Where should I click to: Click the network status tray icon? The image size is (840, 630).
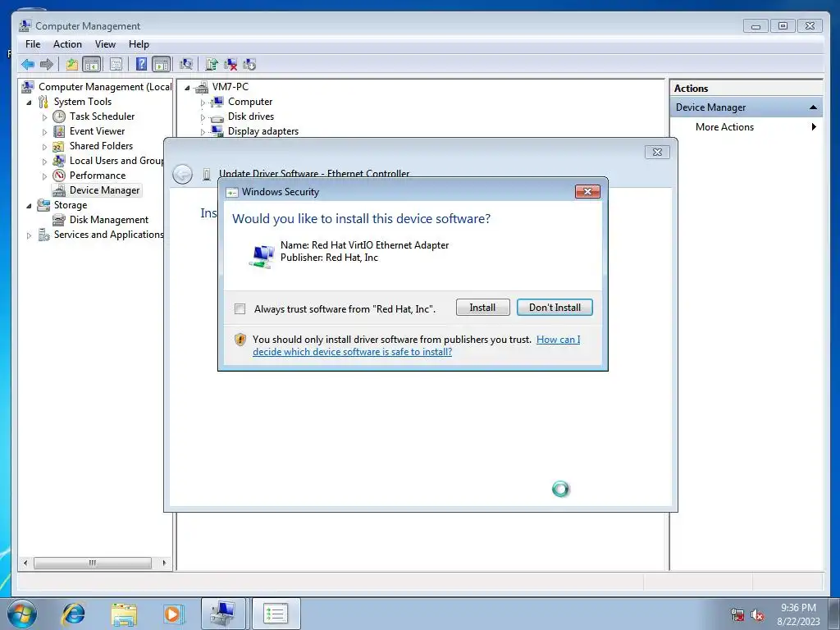[737, 614]
